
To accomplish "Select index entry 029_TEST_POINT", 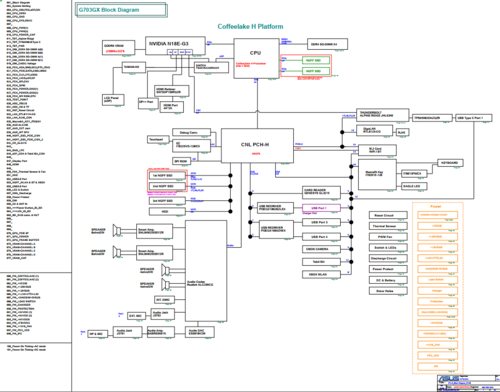I will 17,100.
